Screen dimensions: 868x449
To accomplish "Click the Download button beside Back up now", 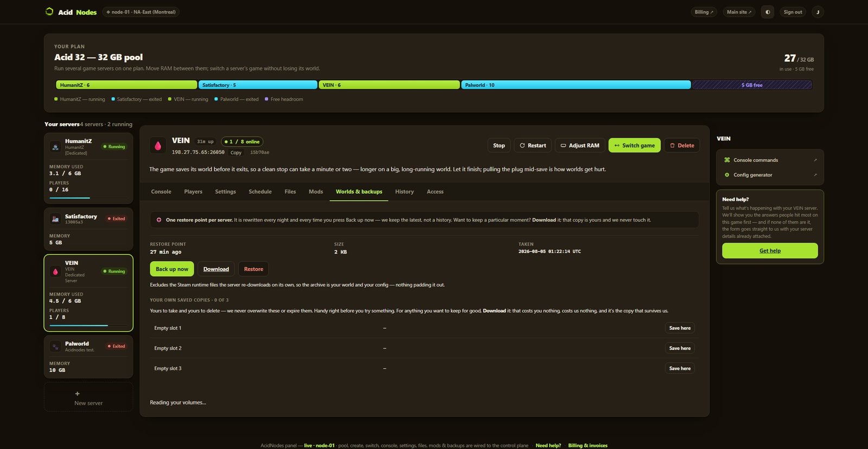I will 216,269.
